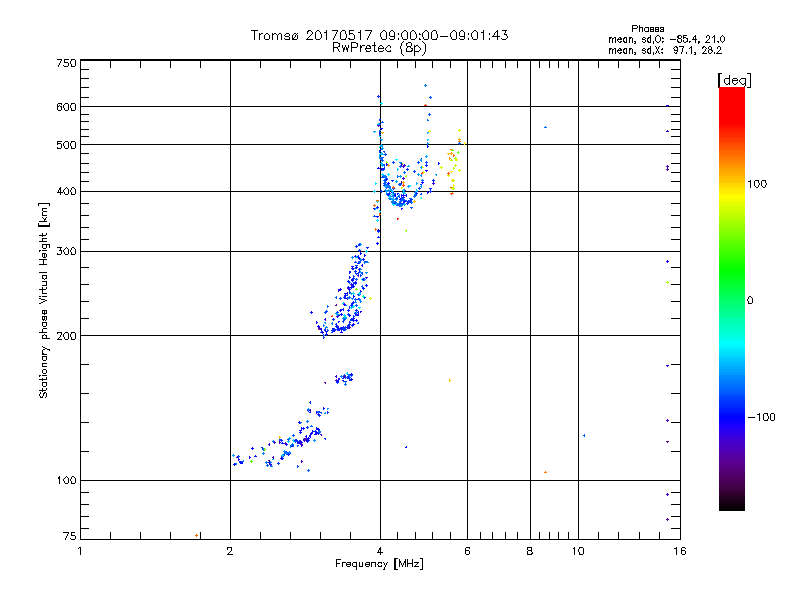Click the small echo cluster near 165 km

pos(344,379)
